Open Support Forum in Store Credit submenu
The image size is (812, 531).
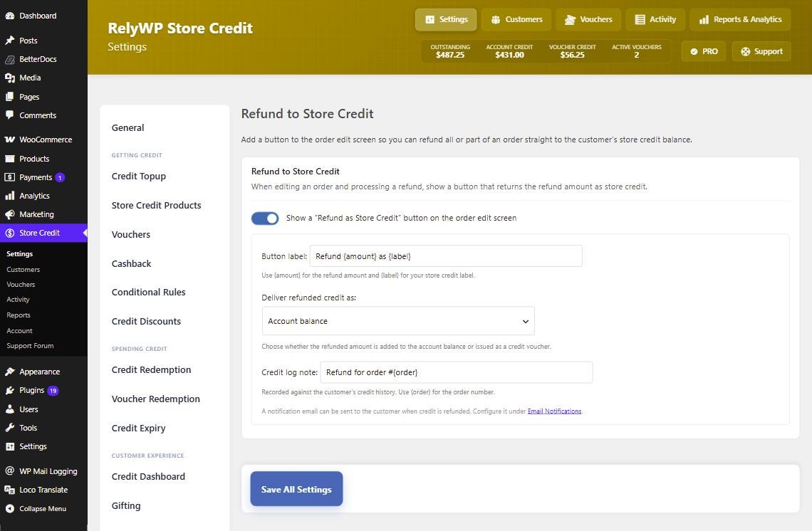[x=30, y=346]
